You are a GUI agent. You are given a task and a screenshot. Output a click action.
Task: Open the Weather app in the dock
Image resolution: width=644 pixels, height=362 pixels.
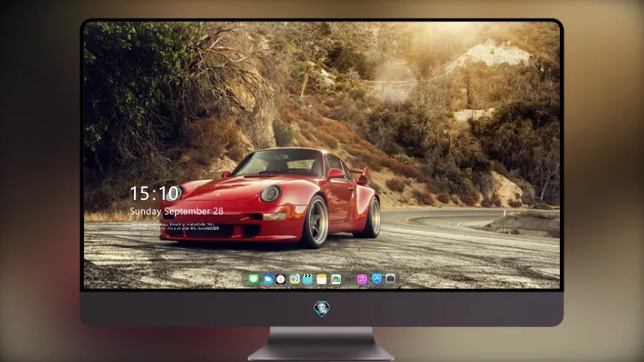coord(268,280)
